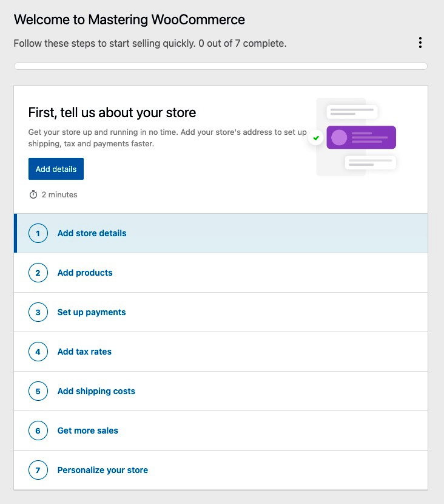Click the step 6 number circle
Viewport: 444px width, 504px height.
pos(38,431)
